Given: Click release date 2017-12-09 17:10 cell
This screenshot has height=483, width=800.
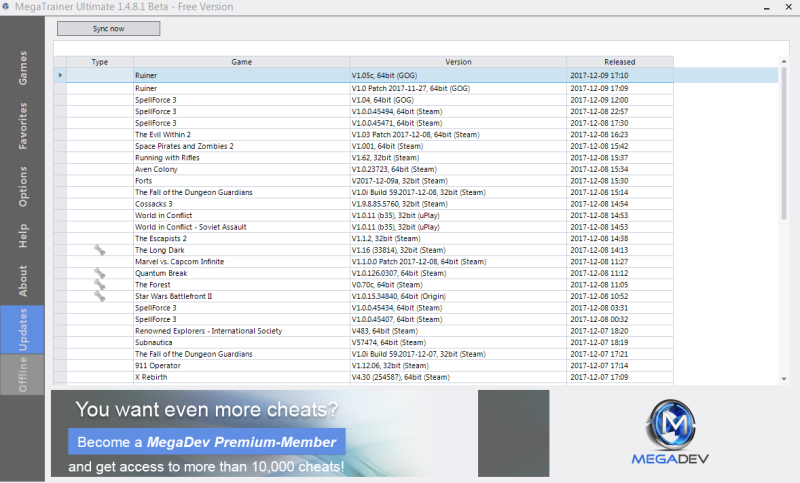Looking at the screenshot, I should coord(620,75).
